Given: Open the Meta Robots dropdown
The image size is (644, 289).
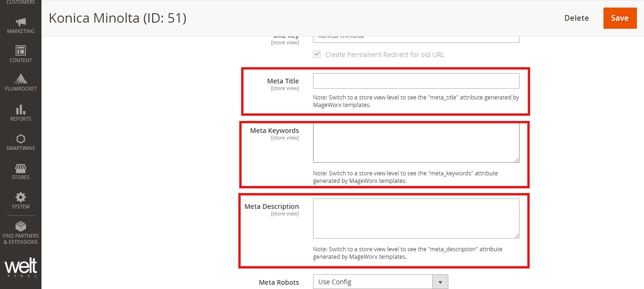Looking at the screenshot, I should point(380,282).
